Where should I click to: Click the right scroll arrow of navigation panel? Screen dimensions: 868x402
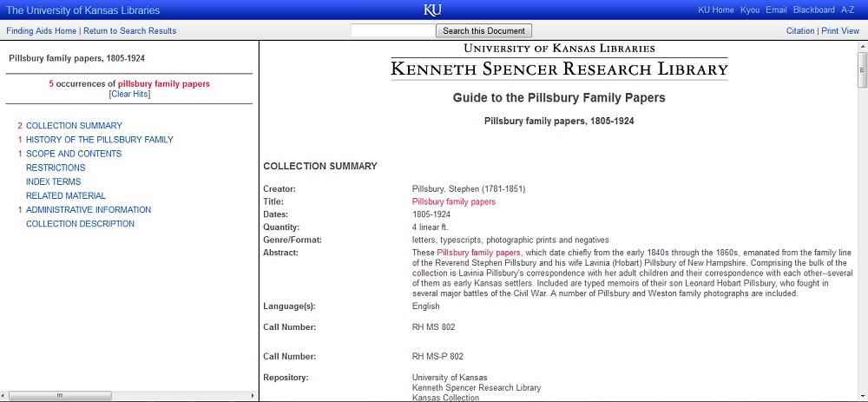pyautogui.click(x=253, y=396)
